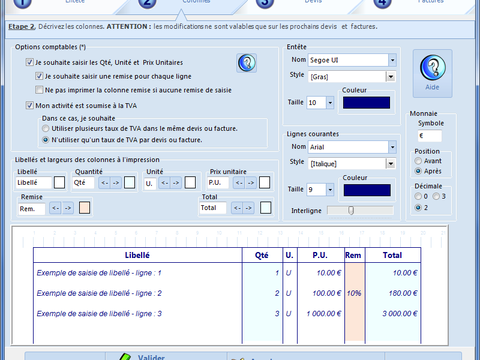Click the '180.00 €' total cell
Screen dimensions: 480x360
(x=403, y=293)
